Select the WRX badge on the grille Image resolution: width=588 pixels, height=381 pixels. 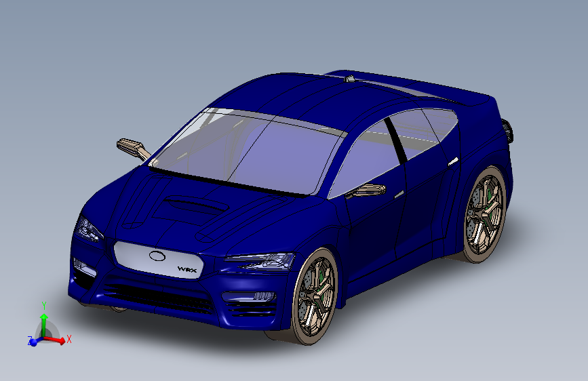pyautogui.click(x=187, y=269)
